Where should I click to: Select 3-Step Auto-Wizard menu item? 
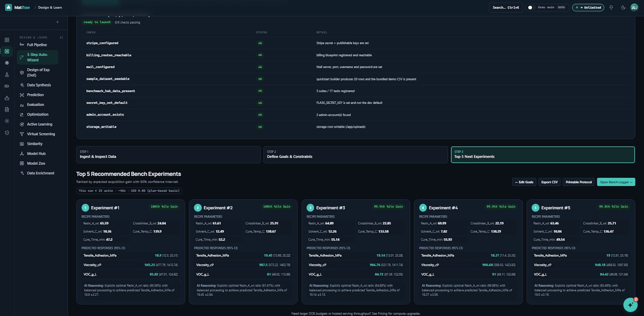[37, 57]
